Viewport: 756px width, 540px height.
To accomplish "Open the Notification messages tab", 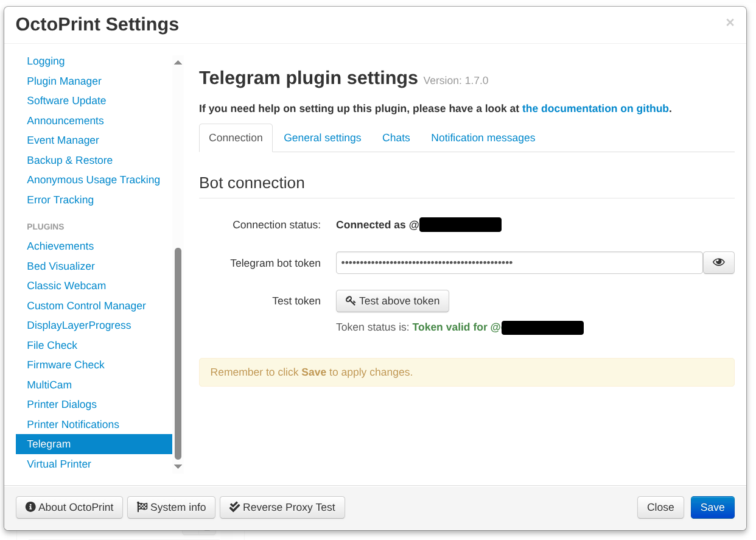I will 483,138.
